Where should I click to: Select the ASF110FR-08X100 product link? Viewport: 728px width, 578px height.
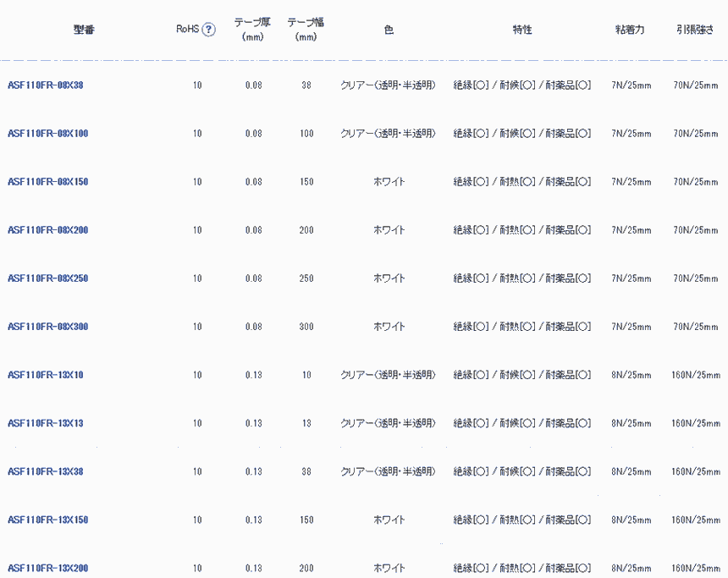click(x=48, y=134)
